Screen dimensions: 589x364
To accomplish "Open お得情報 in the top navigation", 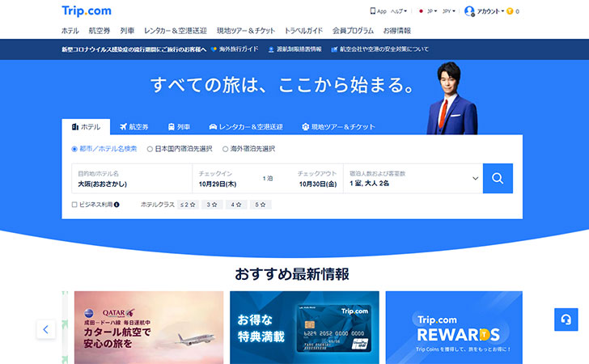I will 397,31.
